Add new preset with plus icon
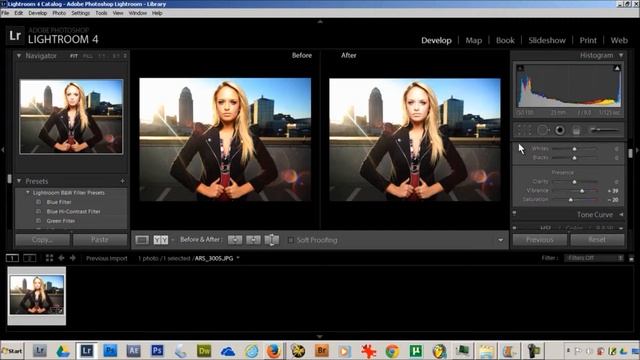The width and height of the screenshot is (640, 360). (x=122, y=181)
